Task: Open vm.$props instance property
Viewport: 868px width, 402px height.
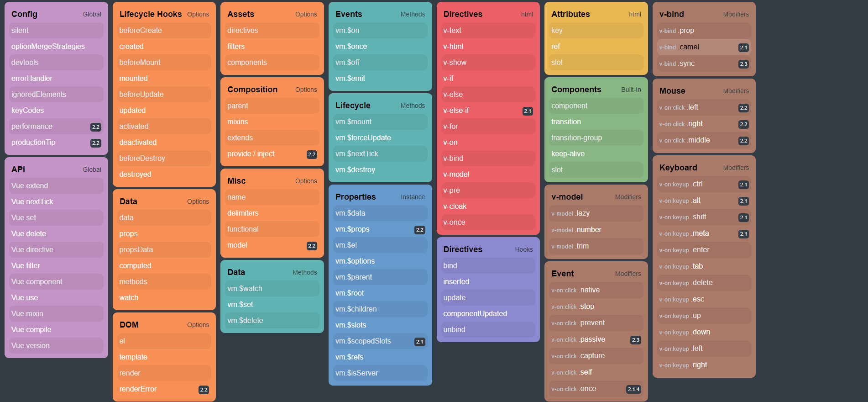Action: point(380,229)
